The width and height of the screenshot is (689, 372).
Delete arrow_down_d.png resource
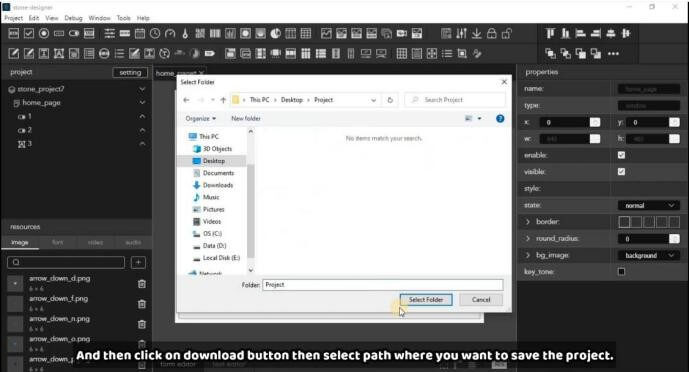pos(141,284)
